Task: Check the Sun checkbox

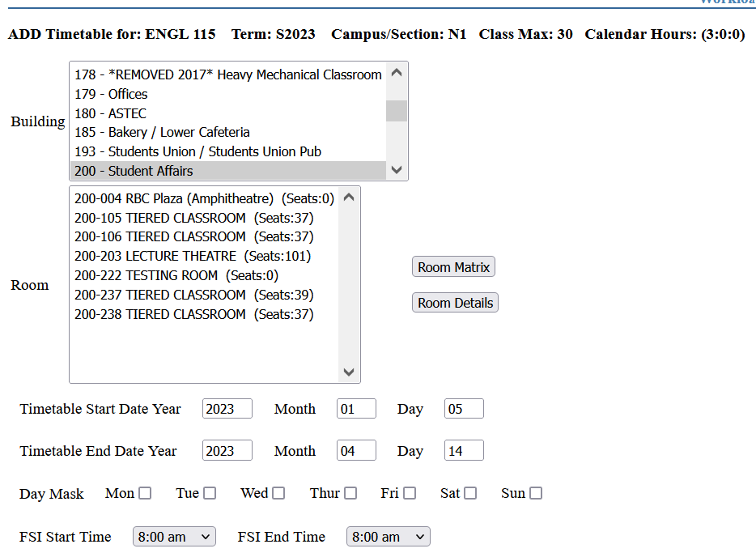Action: coord(535,492)
